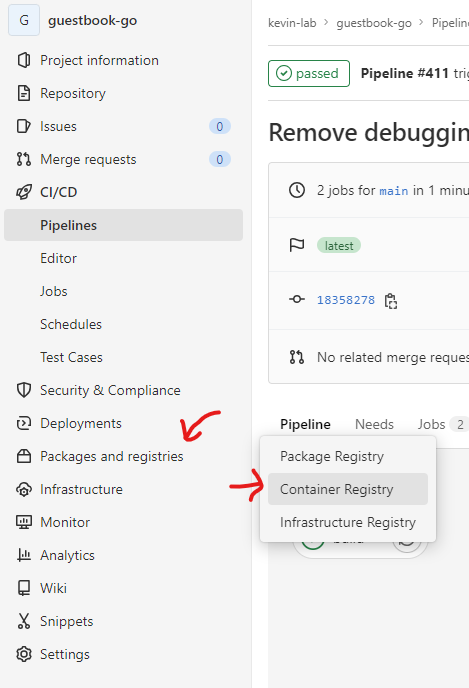This screenshot has height=688, width=469.
Task: Open Pipelines breadcrumb link
Action: pos(450,23)
